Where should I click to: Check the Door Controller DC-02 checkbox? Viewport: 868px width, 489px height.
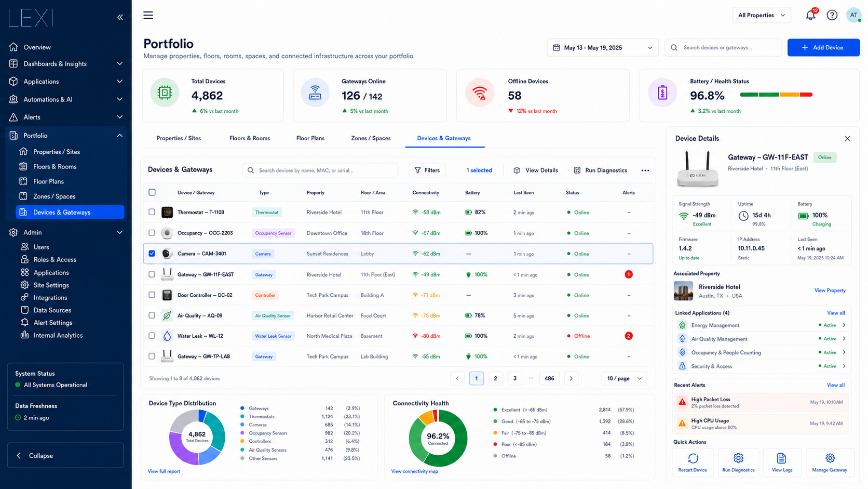click(152, 295)
